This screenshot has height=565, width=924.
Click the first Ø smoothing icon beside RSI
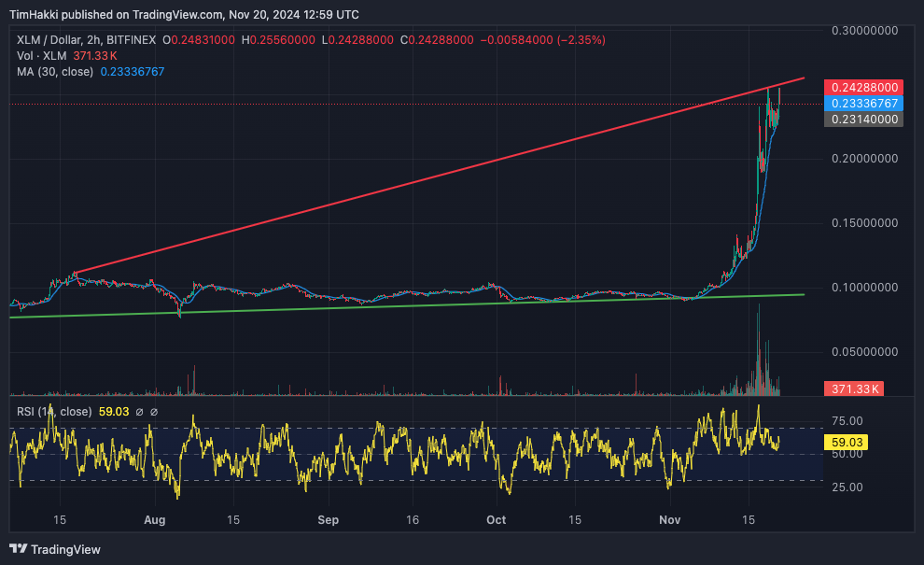tap(140, 411)
